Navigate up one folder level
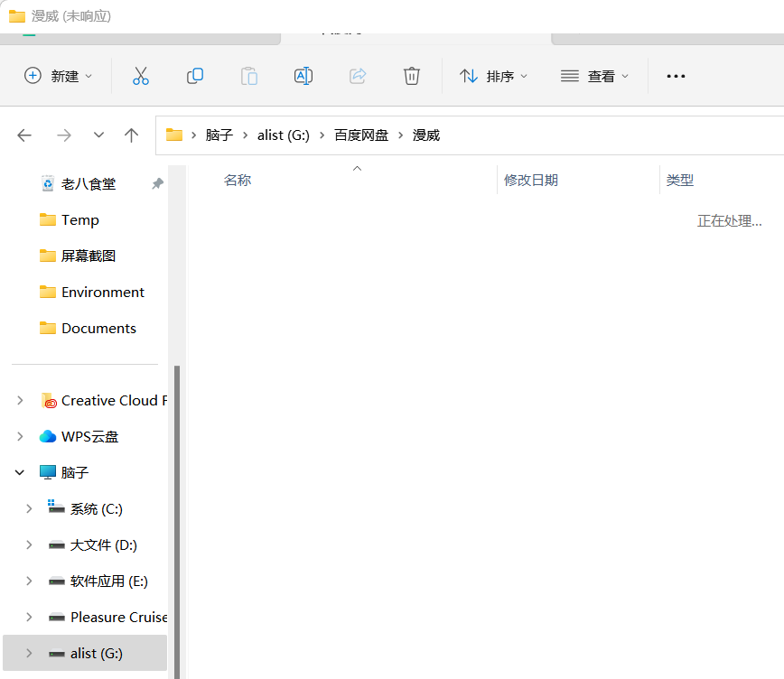The height and width of the screenshot is (679, 784). (x=132, y=135)
